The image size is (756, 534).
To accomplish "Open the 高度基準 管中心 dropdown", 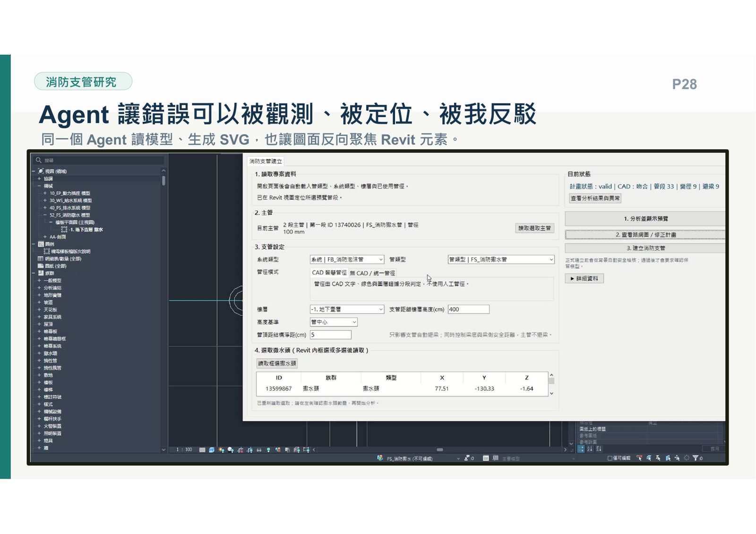I will tap(334, 322).
